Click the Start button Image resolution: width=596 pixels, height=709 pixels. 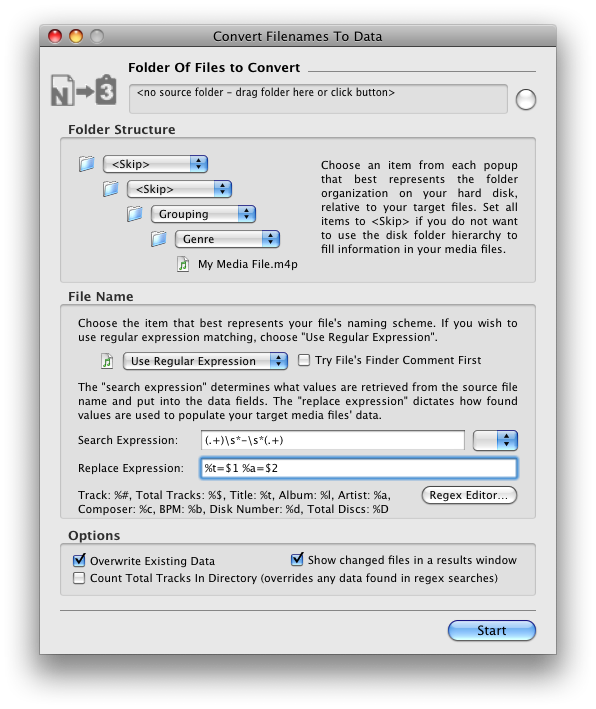click(492, 630)
